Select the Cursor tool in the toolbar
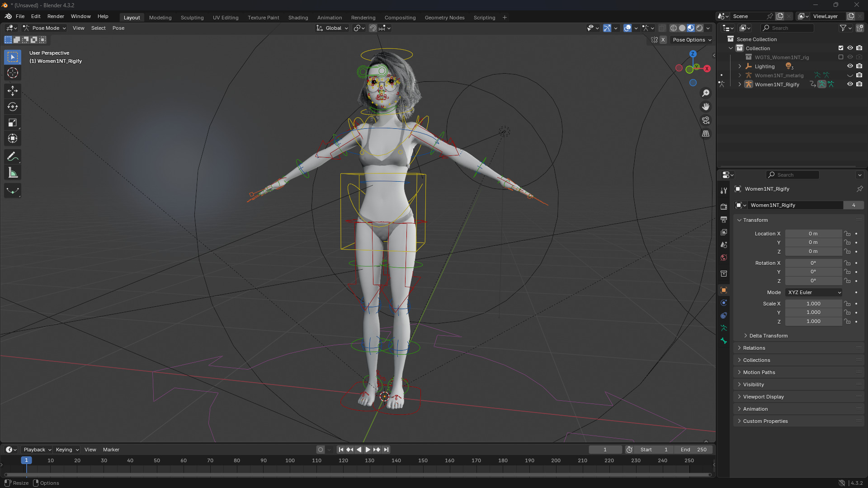This screenshot has height=488, width=868. tap(13, 73)
